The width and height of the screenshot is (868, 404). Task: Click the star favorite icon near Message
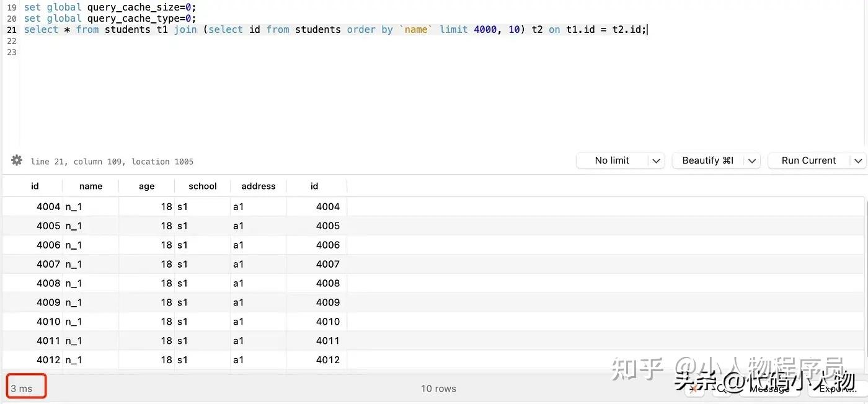(694, 389)
